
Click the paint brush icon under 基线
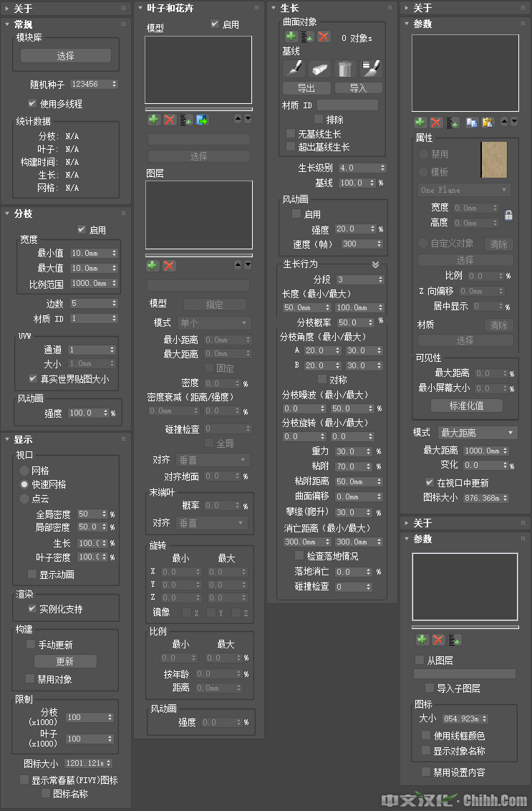[x=294, y=68]
